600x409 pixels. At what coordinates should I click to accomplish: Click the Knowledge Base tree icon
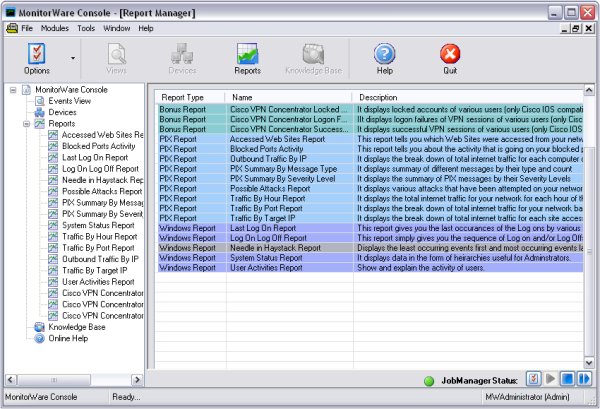tap(39, 327)
